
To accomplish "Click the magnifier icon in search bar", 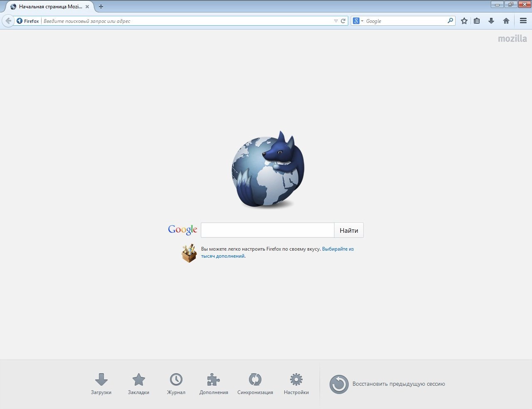I will (450, 20).
